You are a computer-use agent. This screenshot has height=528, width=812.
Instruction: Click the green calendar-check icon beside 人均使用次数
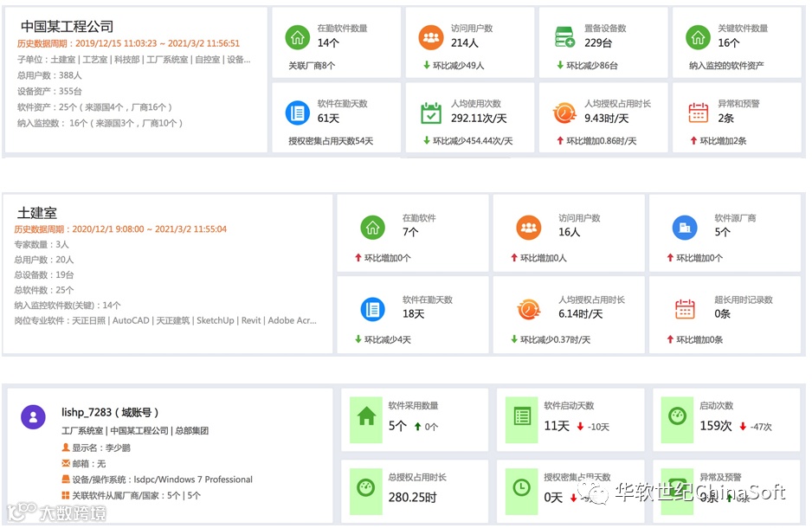coord(430,113)
